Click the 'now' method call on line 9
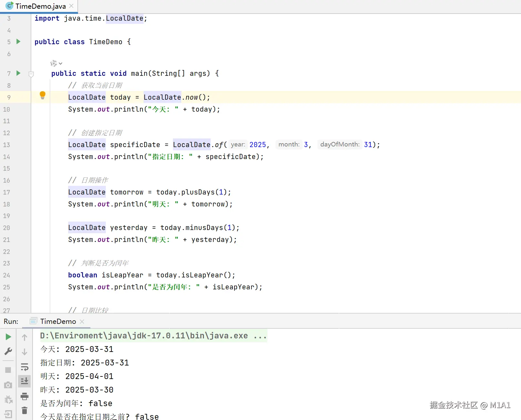Screen dimensions: 521x420 pyautogui.click(x=192, y=97)
